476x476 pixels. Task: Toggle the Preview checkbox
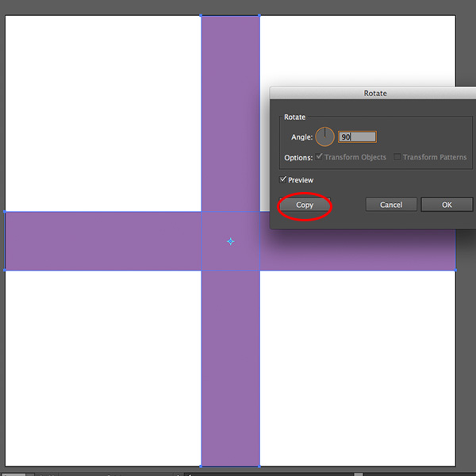tap(282, 180)
